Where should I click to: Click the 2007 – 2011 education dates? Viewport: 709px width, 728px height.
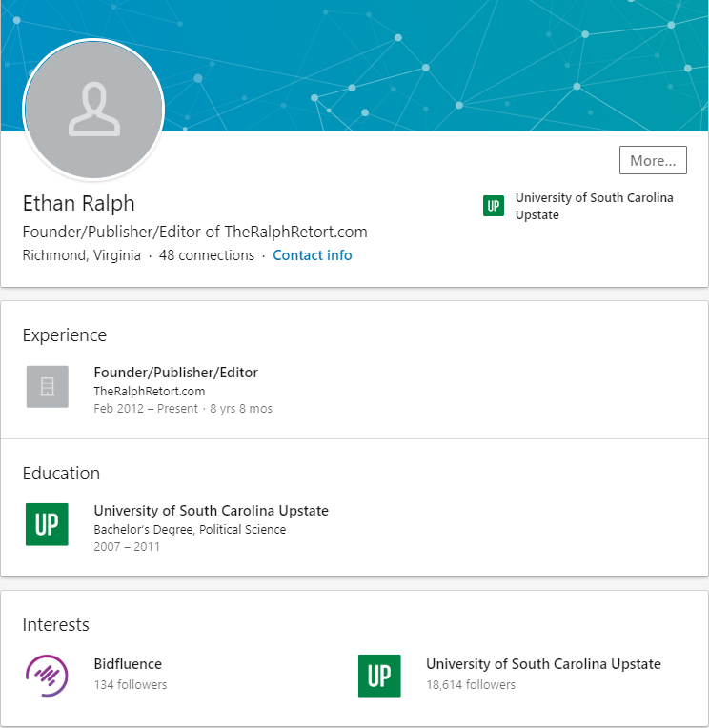[127, 546]
